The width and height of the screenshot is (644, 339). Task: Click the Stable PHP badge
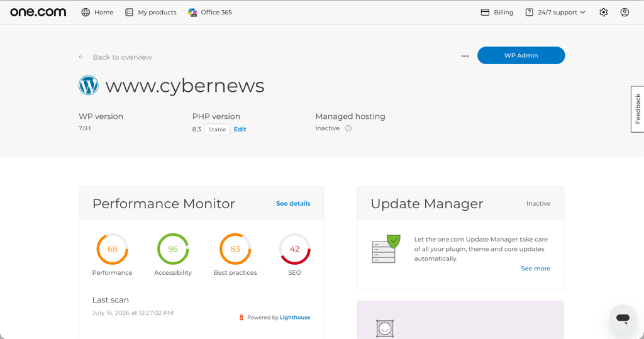pos(217,130)
